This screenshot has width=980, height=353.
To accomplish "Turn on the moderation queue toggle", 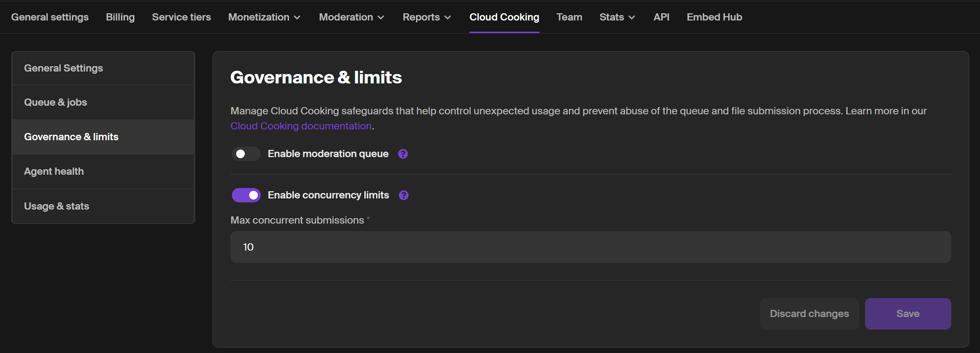I will 246,154.
